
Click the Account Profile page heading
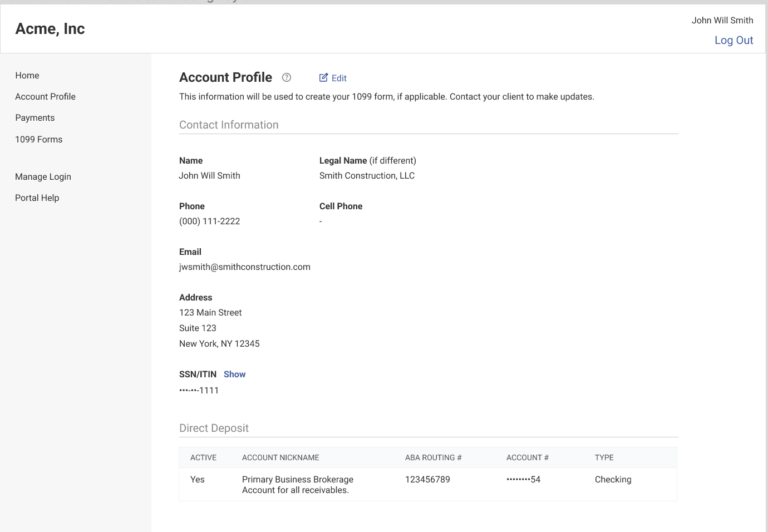[225, 77]
